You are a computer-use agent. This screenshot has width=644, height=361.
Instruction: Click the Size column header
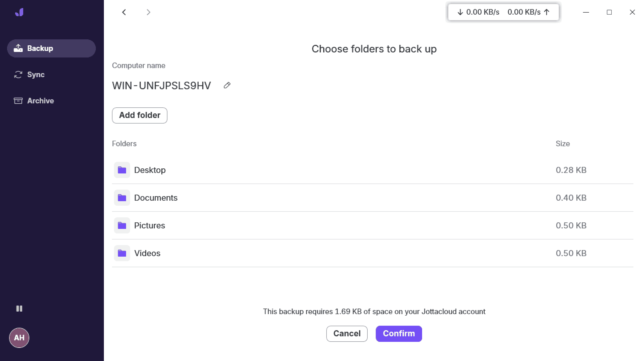tap(563, 144)
